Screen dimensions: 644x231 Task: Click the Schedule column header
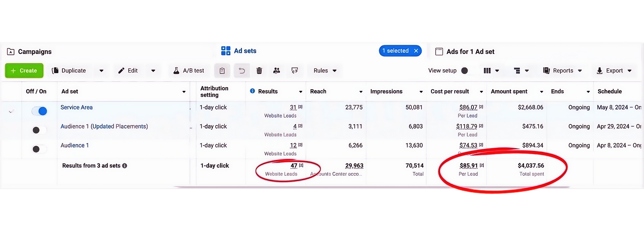(x=610, y=91)
